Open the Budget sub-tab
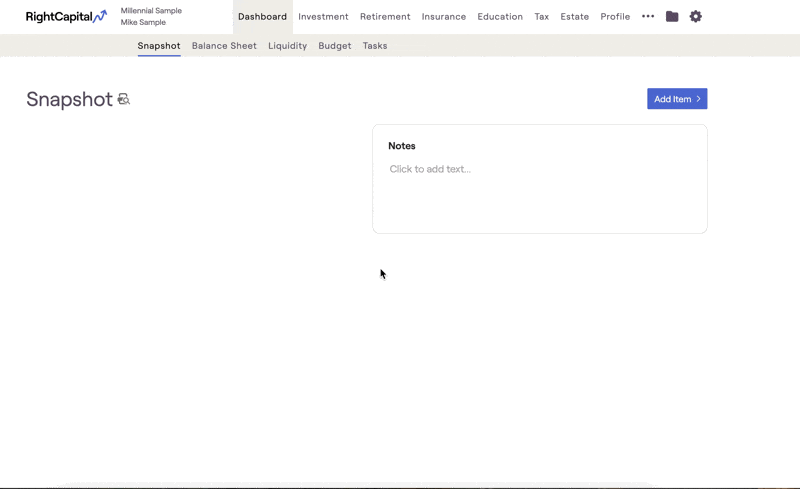Image resolution: width=800 pixels, height=489 pixels. pos(335,45)
